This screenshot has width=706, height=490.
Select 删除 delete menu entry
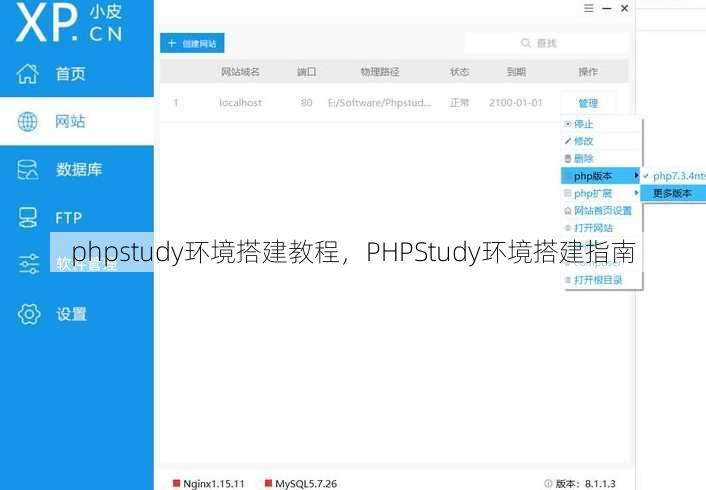tap(601, 159)
